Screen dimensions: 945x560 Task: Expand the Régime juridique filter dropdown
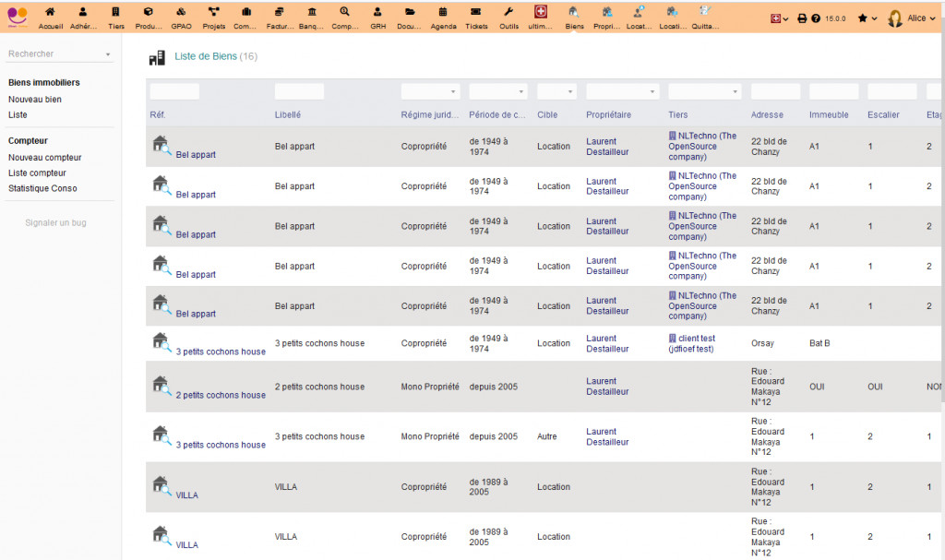[x=429, y=92]
